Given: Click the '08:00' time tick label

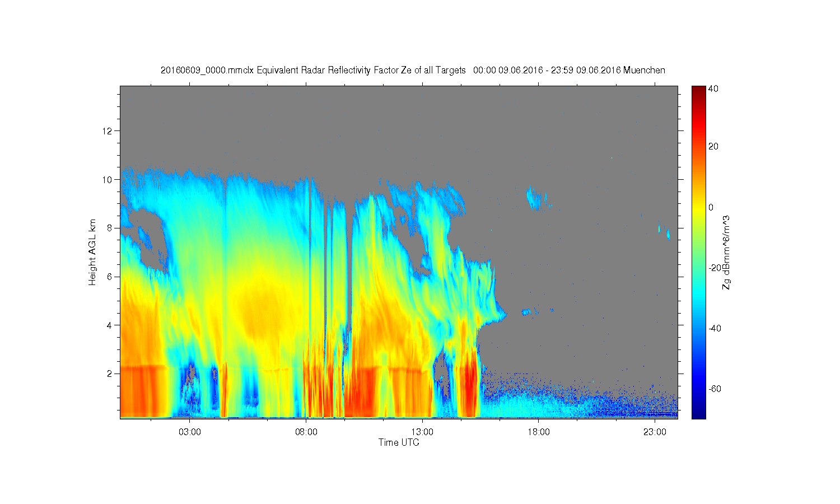Looking at the screenshot, I should coord(306,432).
